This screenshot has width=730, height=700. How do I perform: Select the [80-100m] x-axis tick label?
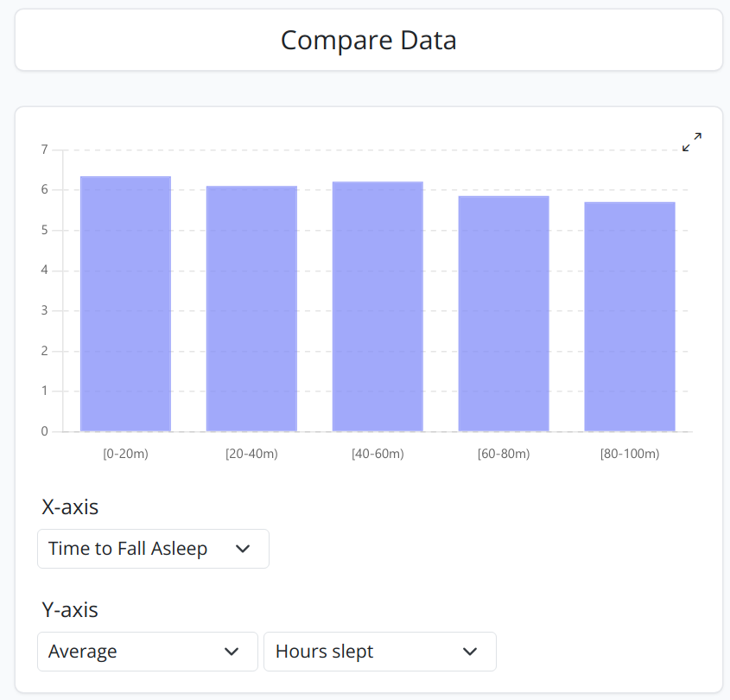[630, 454]
